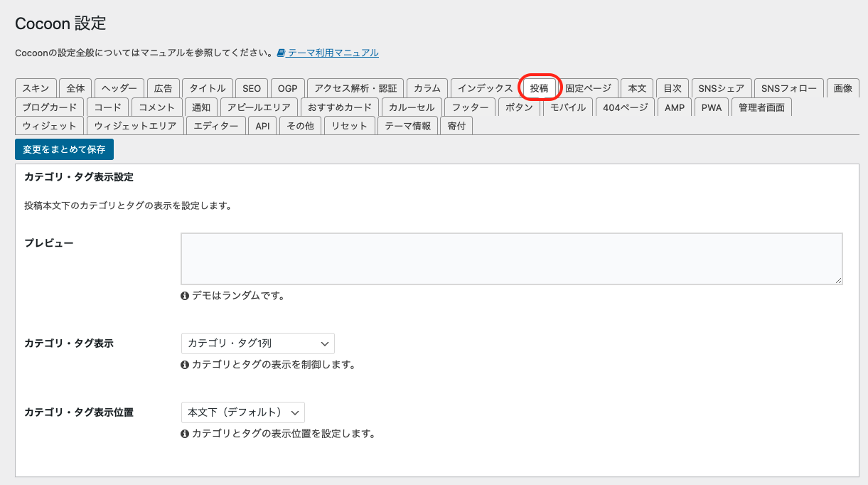Viewport: 868px width, 485px height.
Task: Open the エディター tab
Action: click(216, 126)
